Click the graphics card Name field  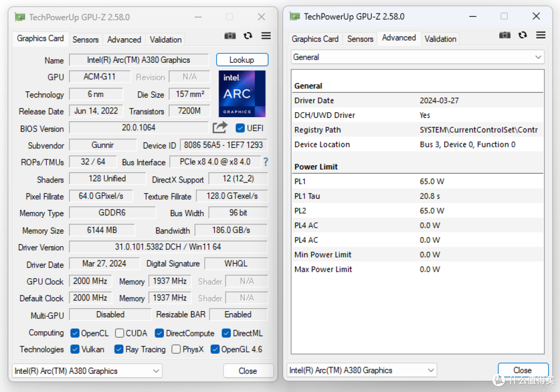pos(138,59)
